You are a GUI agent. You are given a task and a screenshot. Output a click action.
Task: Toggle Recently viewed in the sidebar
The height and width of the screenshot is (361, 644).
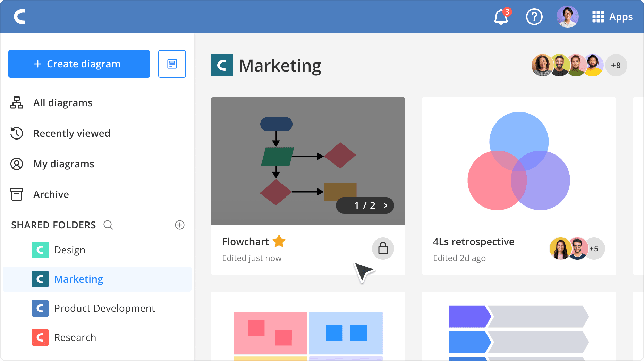72,133
